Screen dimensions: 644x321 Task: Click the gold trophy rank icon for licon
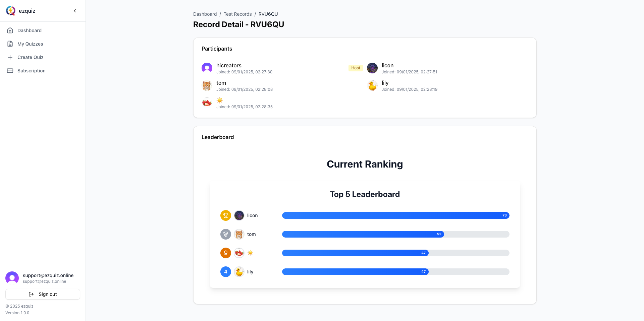pyautogui.click(x=226, y=215)
